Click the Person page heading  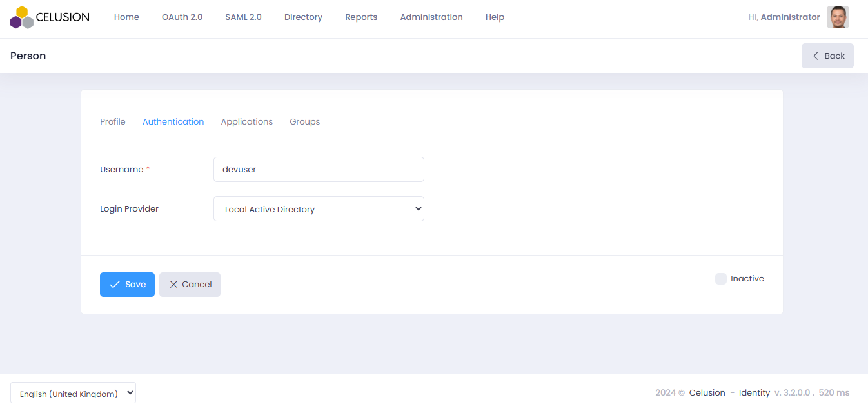click(x=28, y=56)
